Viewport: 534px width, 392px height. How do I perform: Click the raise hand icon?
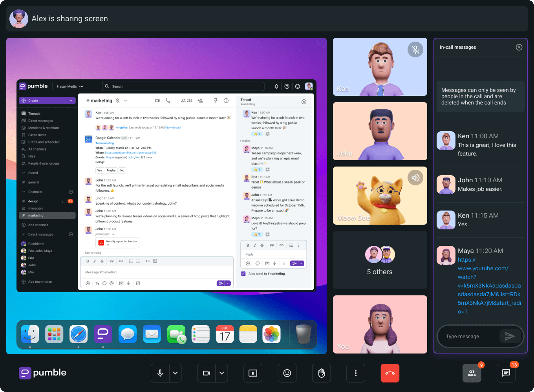pos(322,373)
